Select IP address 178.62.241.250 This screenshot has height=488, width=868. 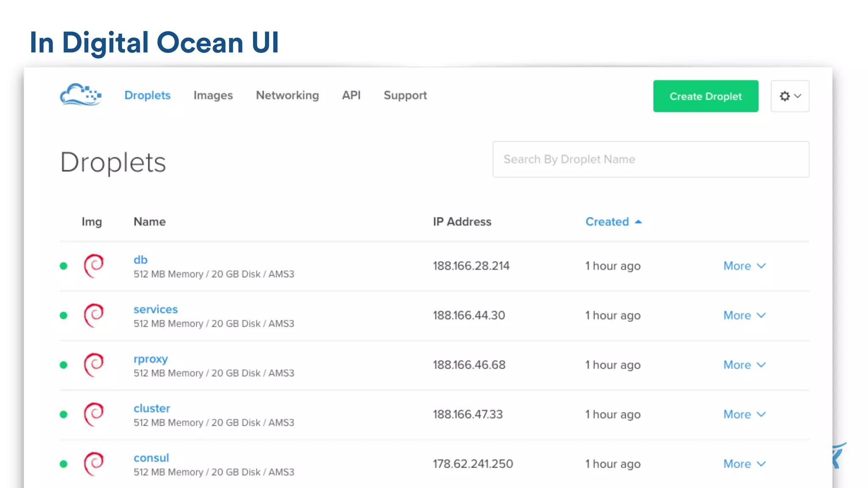(473, 464)
